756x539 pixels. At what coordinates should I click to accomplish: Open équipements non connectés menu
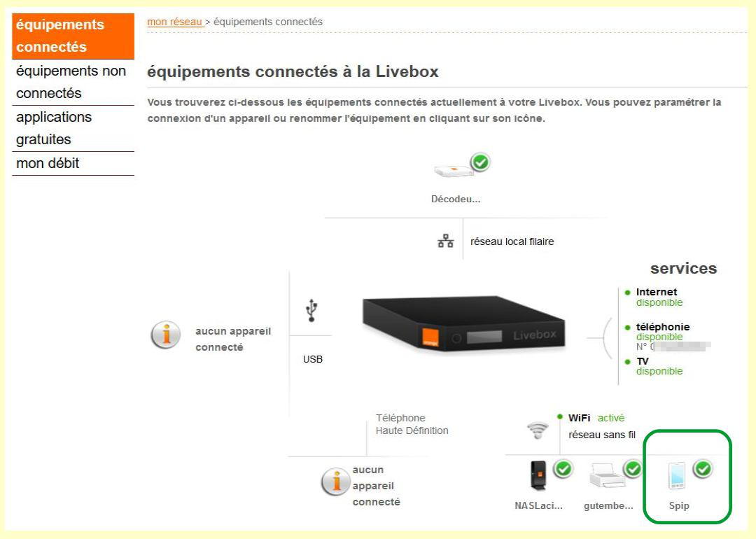pyautogui.click(x=73, y=82)
